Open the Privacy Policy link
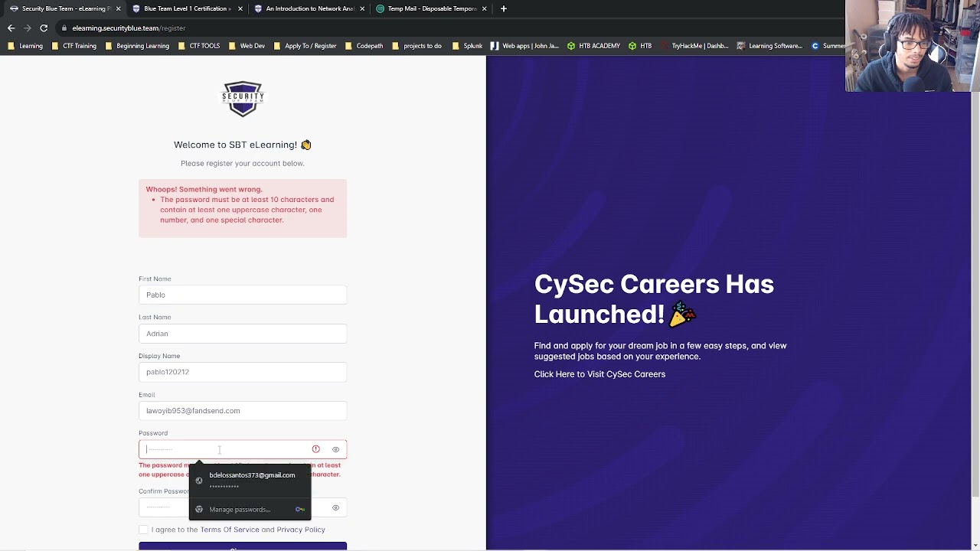This screenshot has width=980, height=551. (301, 530)
